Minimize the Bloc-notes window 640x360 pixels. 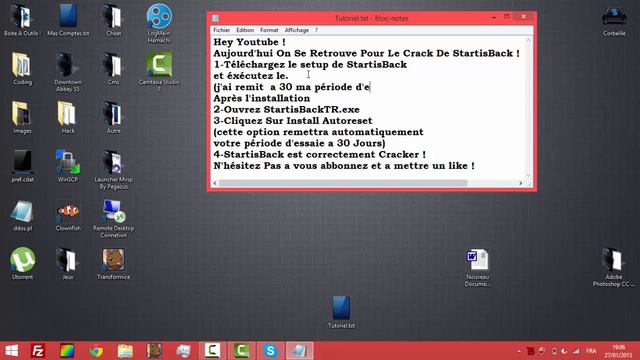pos(494,18)
